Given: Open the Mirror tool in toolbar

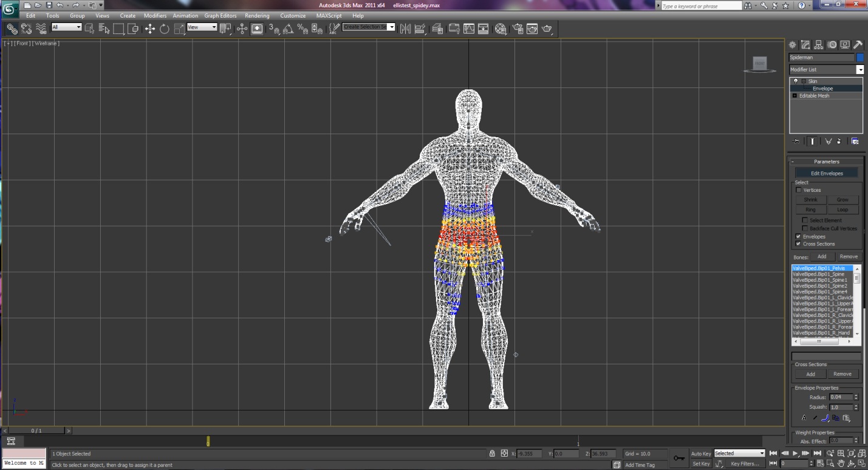Looking at the screenshot, I should (x=405, y=29).
